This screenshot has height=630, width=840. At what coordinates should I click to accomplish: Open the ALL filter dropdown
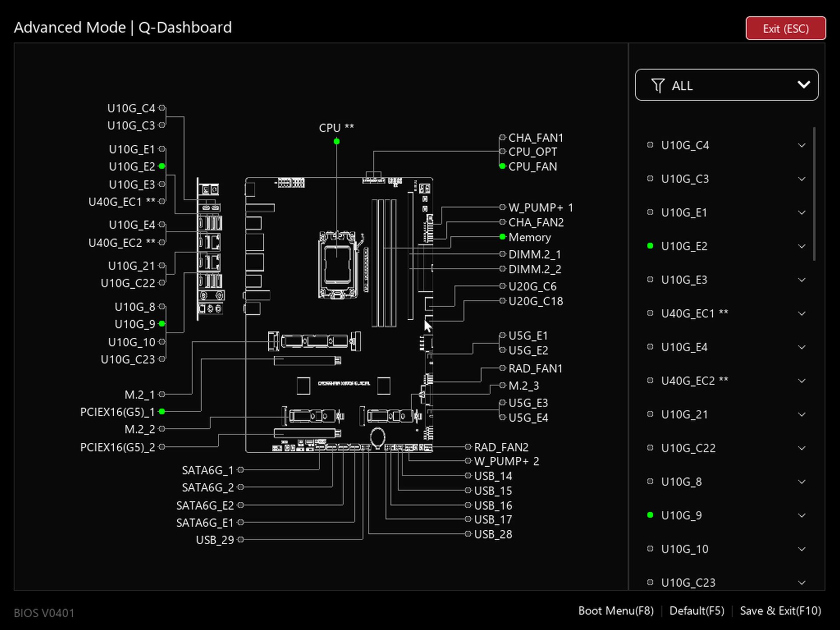click(726, 85)
